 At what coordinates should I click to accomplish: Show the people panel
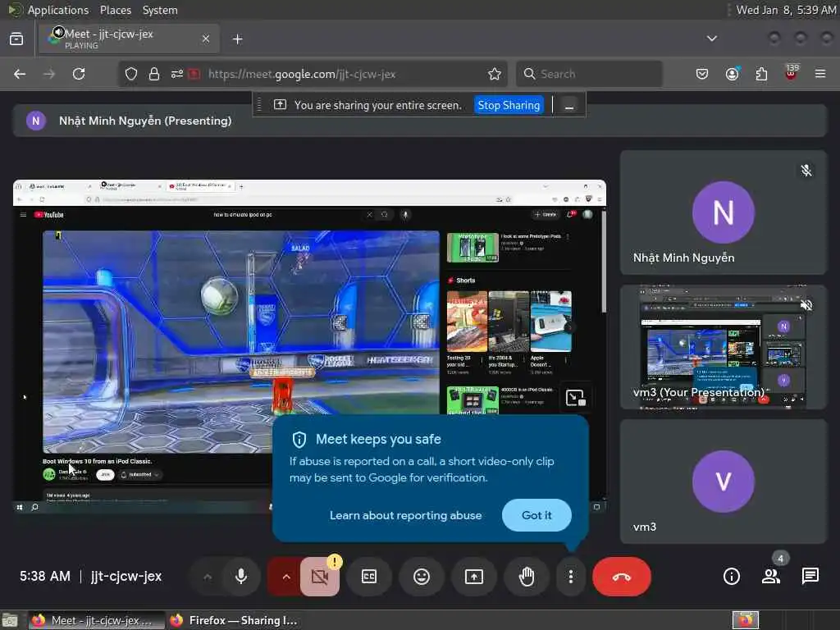tap(771, 577)
